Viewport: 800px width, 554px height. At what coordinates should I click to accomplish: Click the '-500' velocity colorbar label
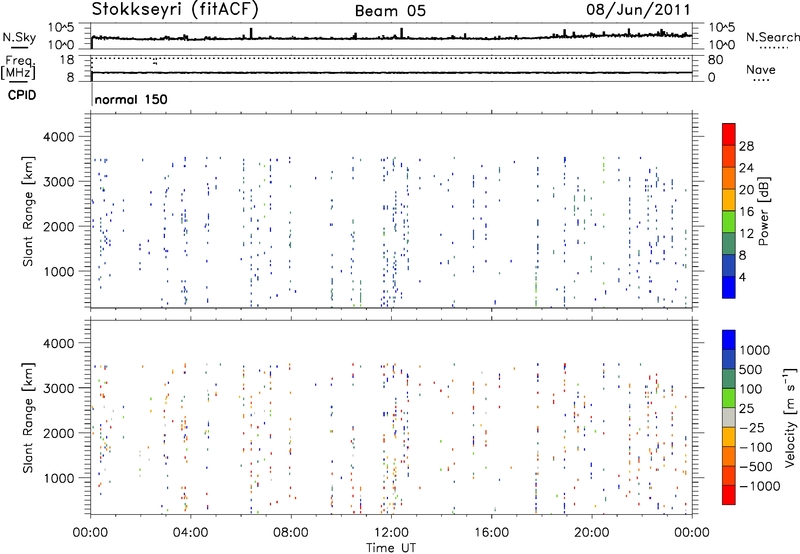coord(756,467)
